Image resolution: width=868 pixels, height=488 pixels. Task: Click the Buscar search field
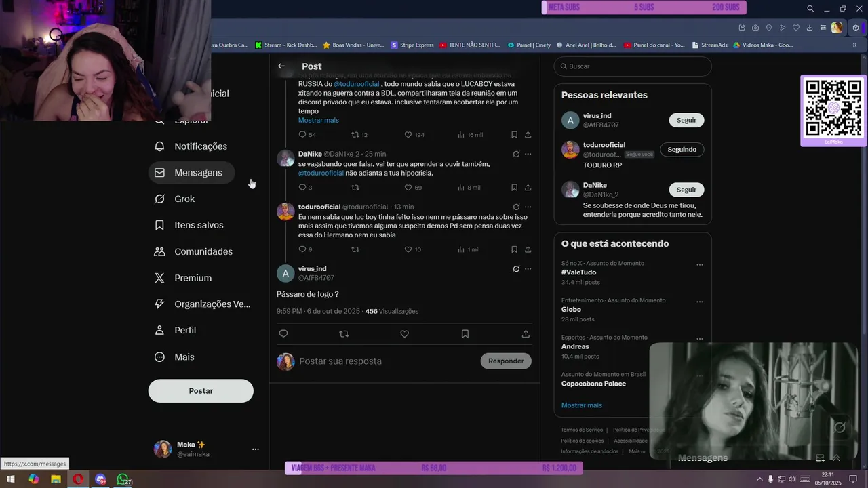633,66
